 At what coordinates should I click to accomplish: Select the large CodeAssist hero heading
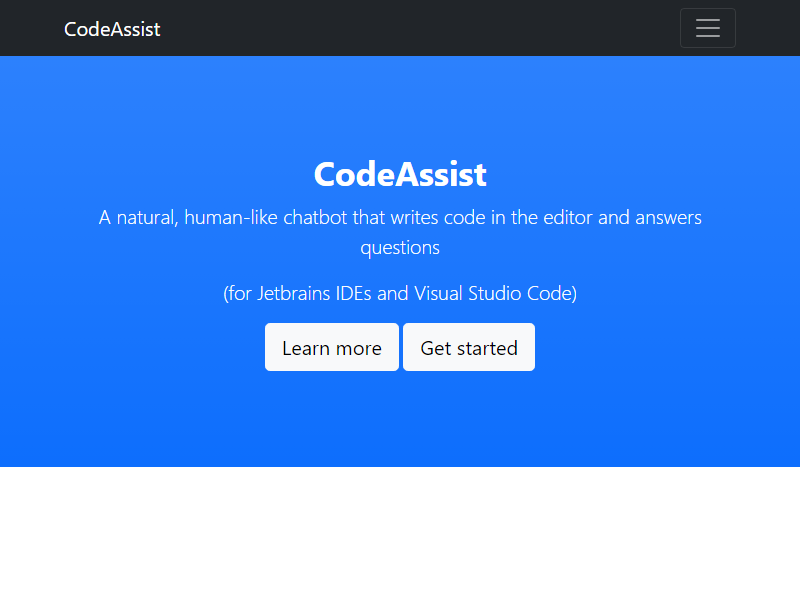(x=400, y=174)
